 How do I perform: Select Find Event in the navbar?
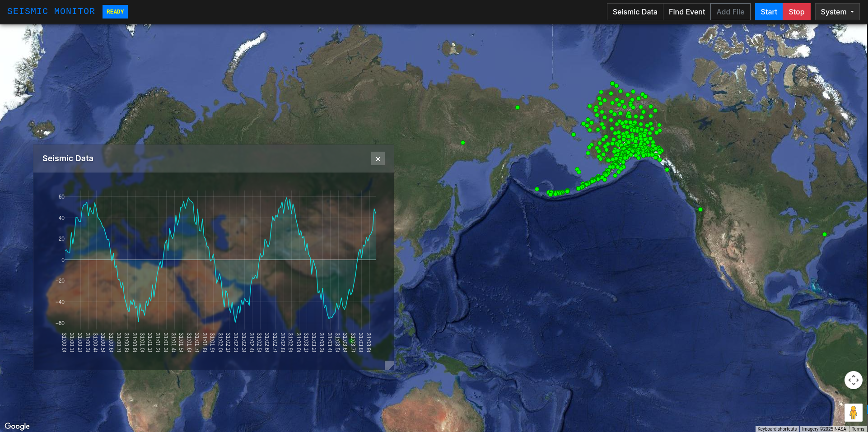[686, 12]
